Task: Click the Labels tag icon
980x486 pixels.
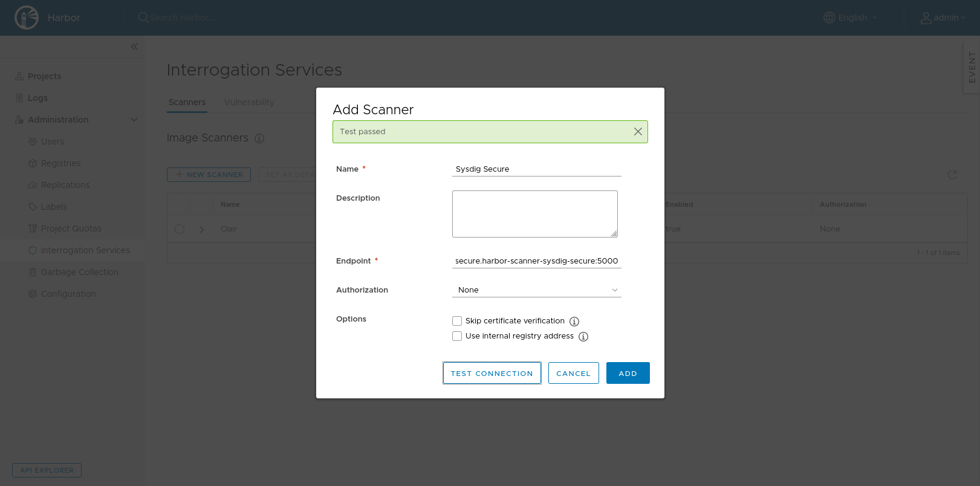Action: [x=33, y=207]
